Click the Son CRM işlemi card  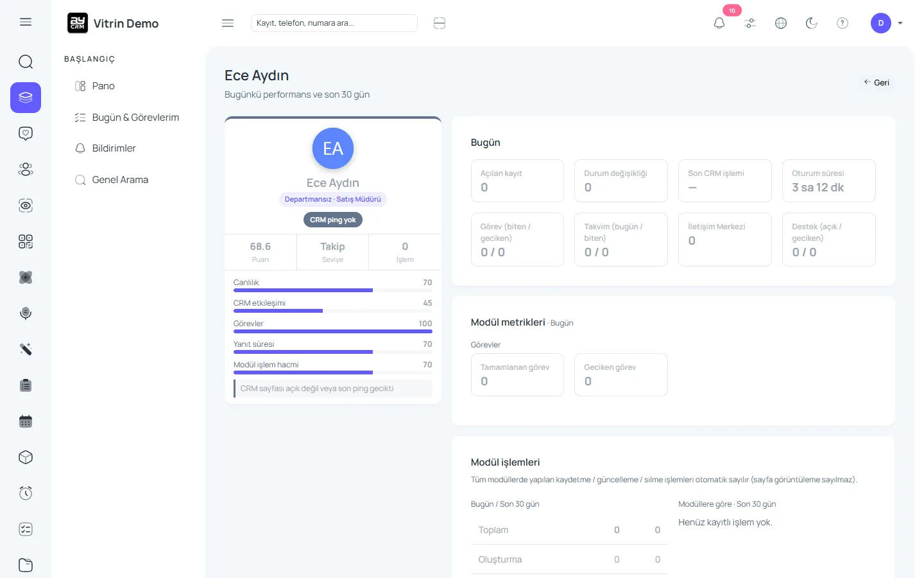pos(725,181)
